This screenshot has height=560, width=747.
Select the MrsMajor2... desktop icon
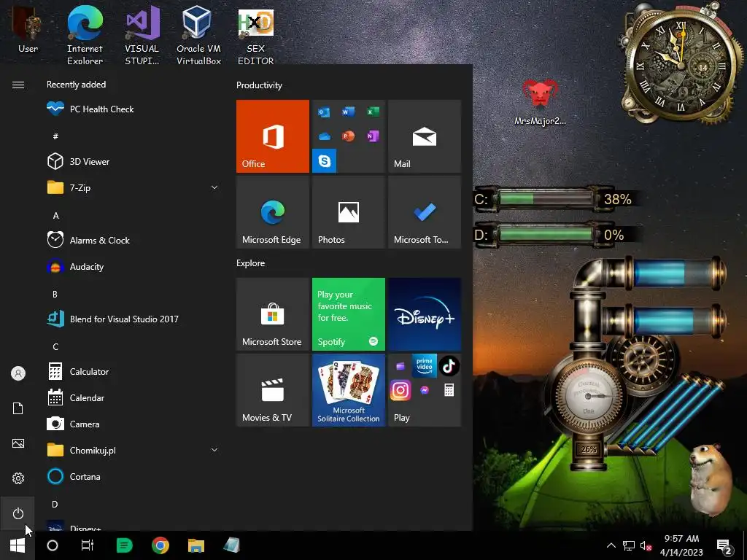540,102
